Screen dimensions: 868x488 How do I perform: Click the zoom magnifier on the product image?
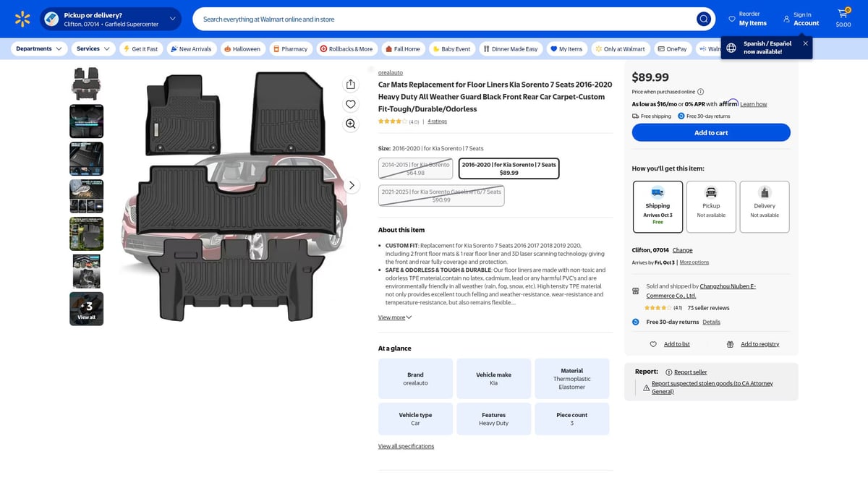[x=351, y=124]
